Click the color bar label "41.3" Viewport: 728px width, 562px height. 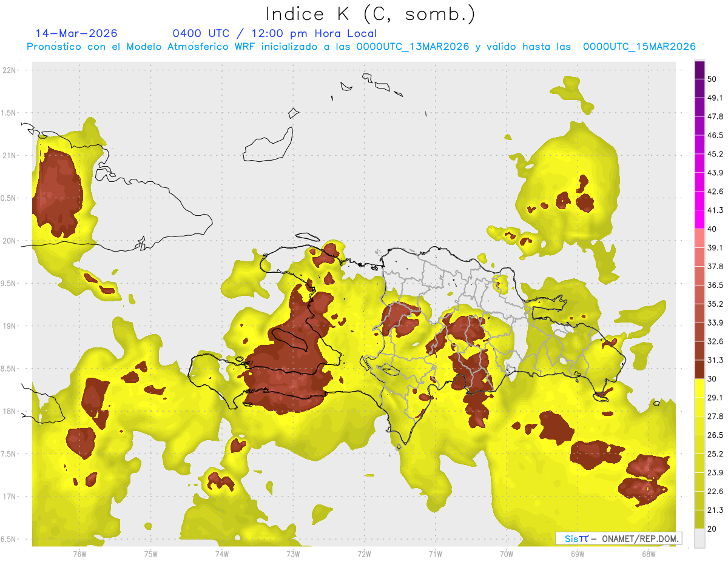click(715, 210)
